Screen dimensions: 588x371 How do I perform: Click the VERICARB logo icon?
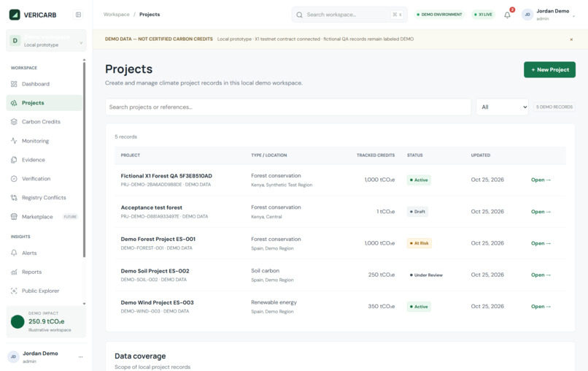(x=15, y=15)
